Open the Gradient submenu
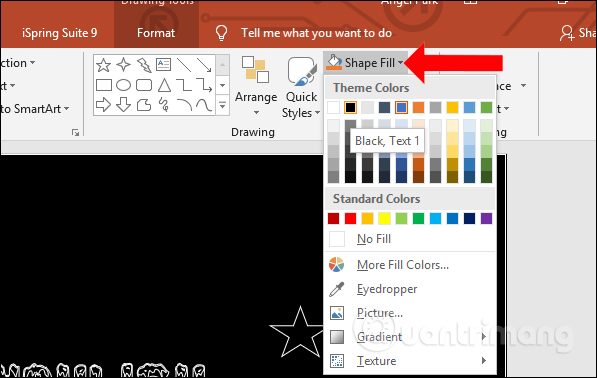 coord(410,337)
